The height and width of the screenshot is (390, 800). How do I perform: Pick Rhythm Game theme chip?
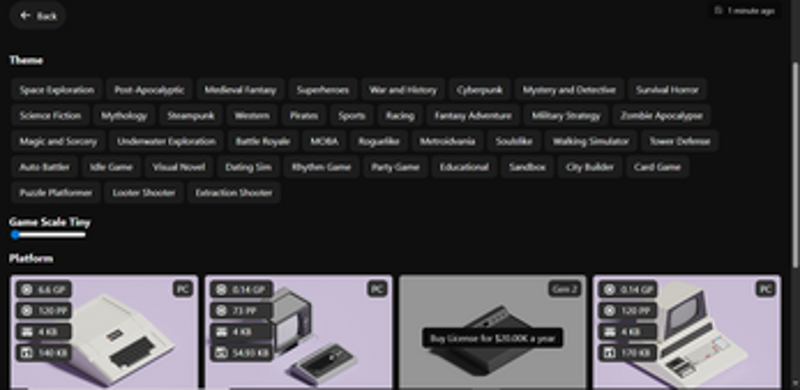point(321,167)
